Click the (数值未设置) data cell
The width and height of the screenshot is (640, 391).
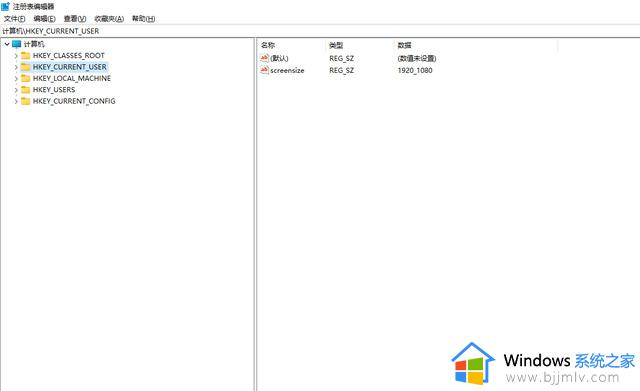(417, 58)
